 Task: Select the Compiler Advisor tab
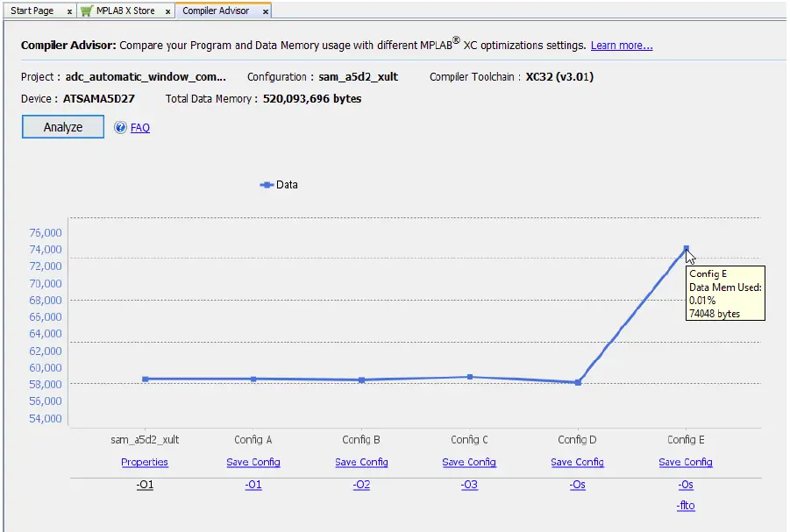click(x=216, y=11)
